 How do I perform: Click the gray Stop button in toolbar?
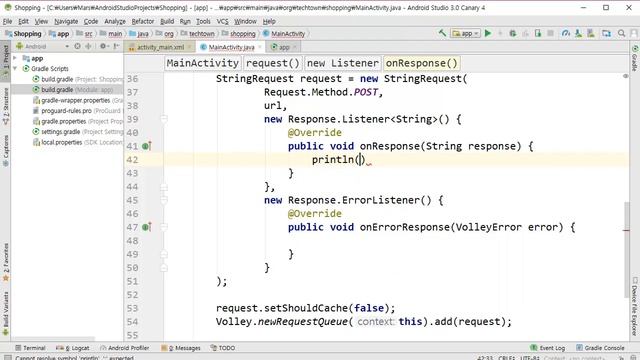coord(550,33)
